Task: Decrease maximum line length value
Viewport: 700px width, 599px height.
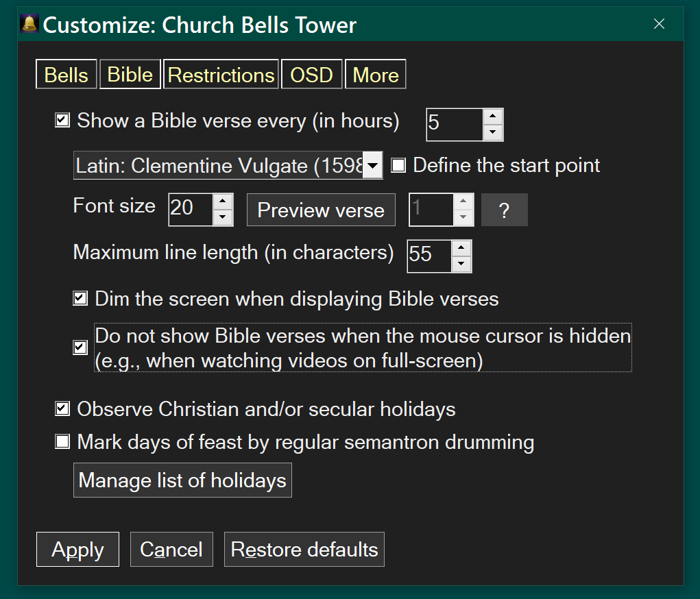Action: coord(461,264)
